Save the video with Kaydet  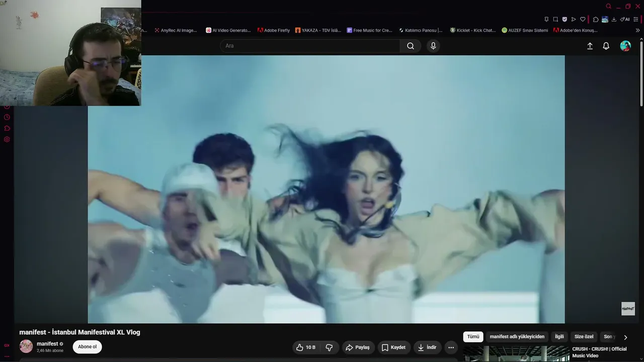click(393, 347)
